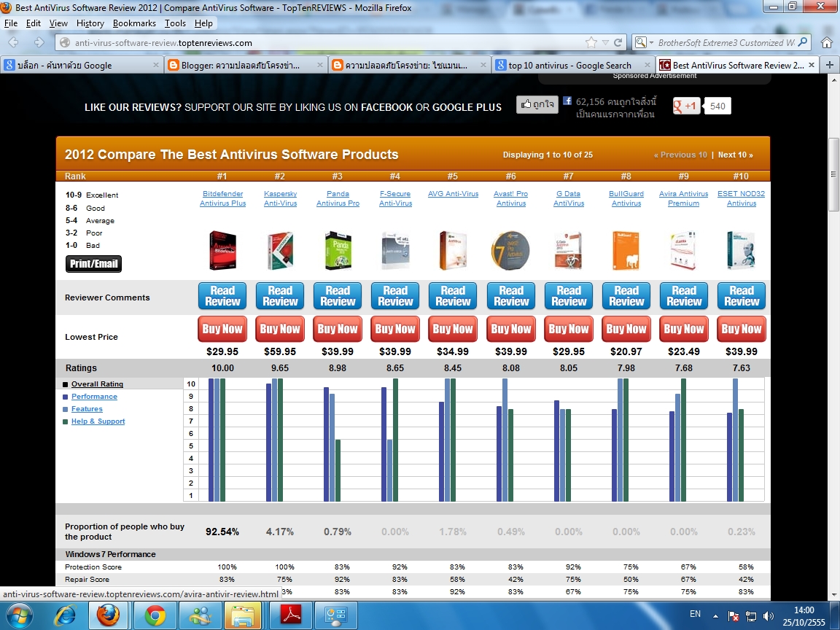The width and height of the screenshot is (840, 630).
Task: Select Help & Support in the chart legend
Action: 98,421
